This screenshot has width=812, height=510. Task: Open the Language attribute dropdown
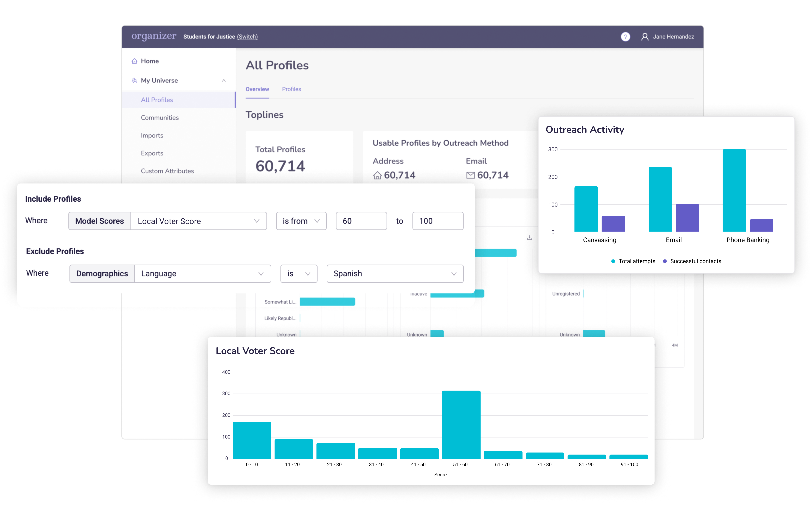click(203, 274)
